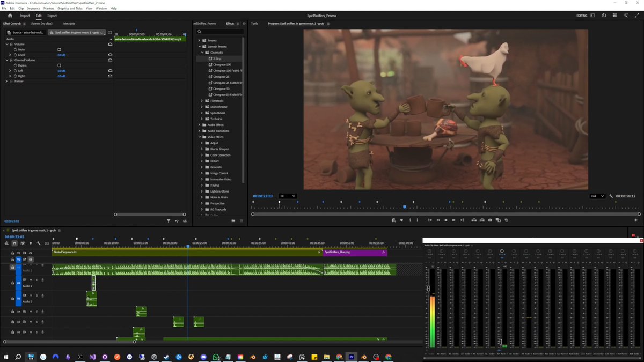Viewport: 644px width, 362px height.
Task: Toggle V1 track targeting button
Action: click(x=18, y=260)
